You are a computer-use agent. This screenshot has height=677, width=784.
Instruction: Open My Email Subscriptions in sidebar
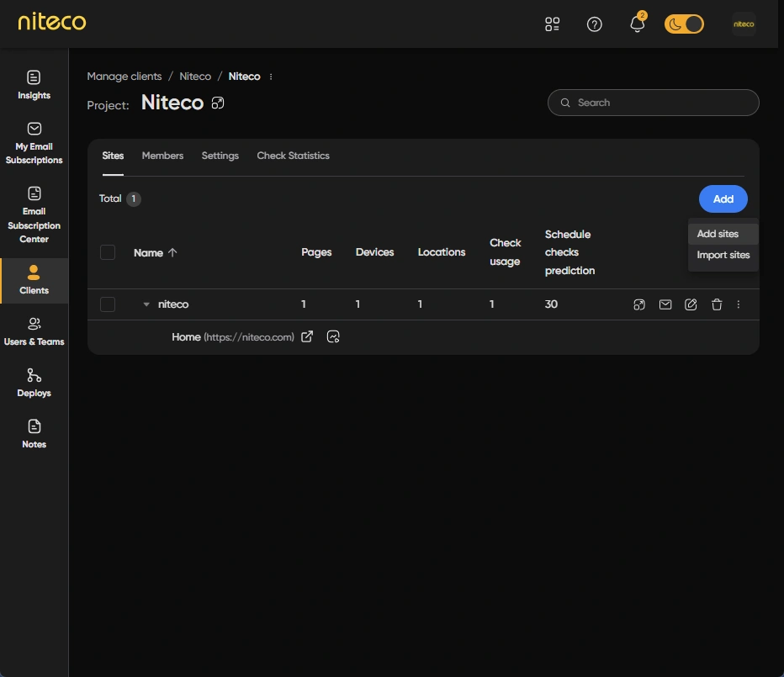click(x=34, y=143)
